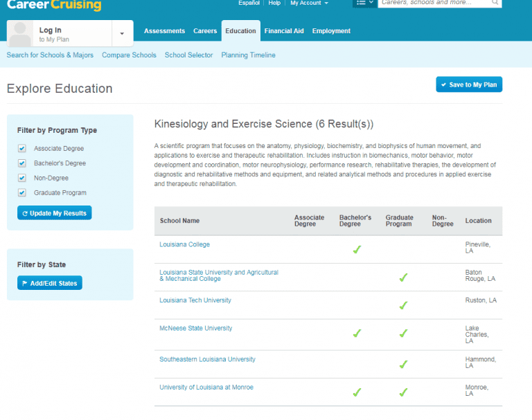Open the Careers tab
Viewport: 532px width, 420px height.
pyautogui.click(x=205, y=31)
